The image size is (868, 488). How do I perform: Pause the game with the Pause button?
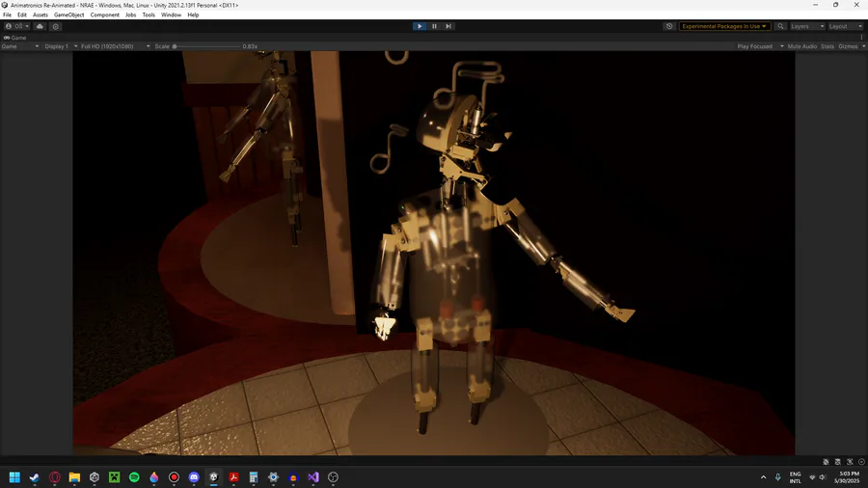coord(434,26)
